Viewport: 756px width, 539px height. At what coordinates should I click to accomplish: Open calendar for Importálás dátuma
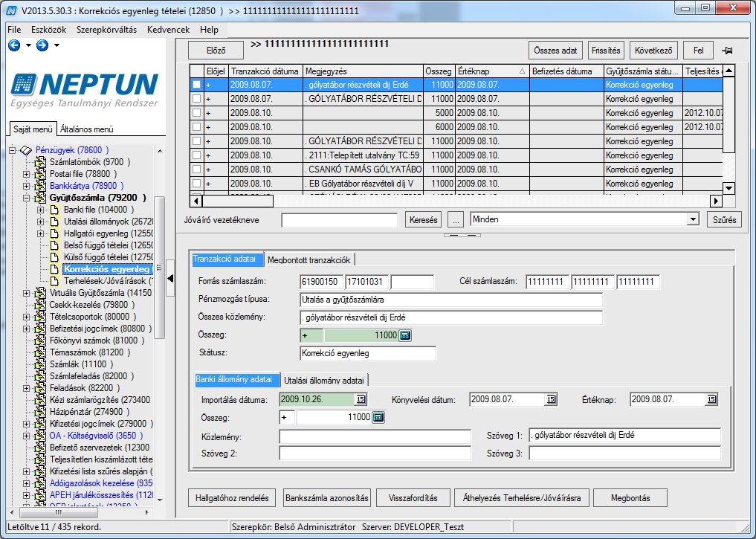361,399
